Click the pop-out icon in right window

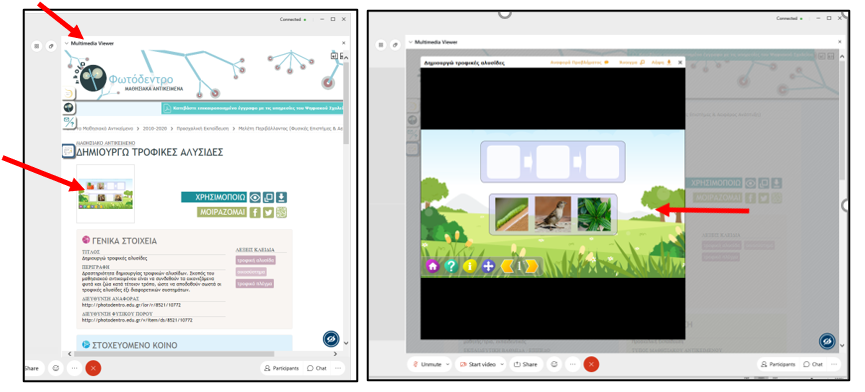click(394, 45)
